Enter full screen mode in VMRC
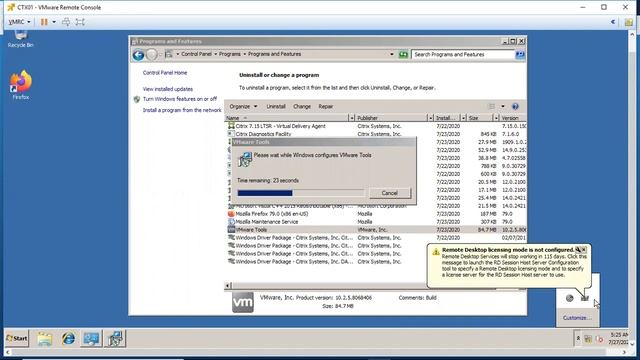 [x=80, y=22]
